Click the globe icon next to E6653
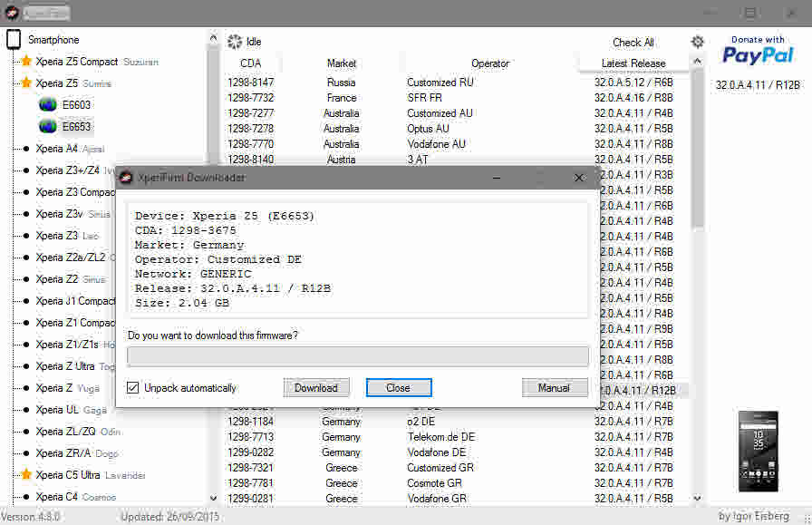This screenshot has height=525, width=812. click(x=48, y=126)
